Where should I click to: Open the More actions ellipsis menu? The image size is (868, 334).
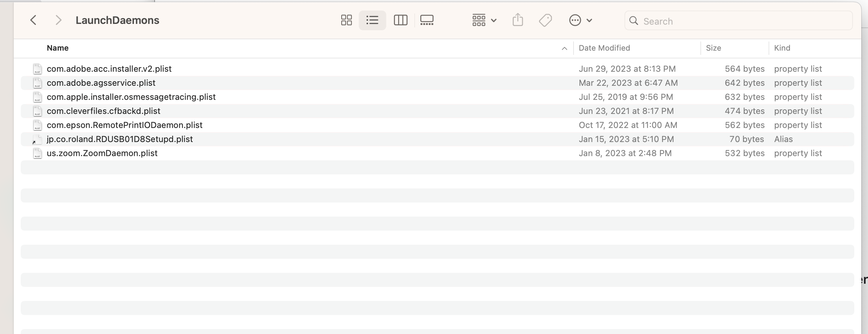point(580,20)
